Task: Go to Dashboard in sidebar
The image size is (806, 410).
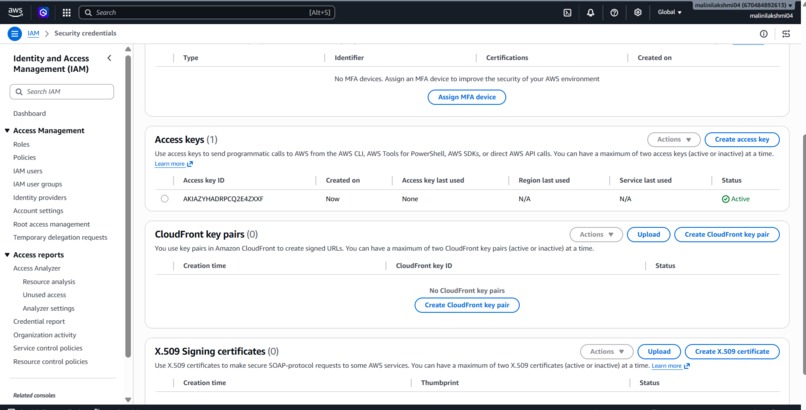Action: pyautogui.click(x=29, y=114)
